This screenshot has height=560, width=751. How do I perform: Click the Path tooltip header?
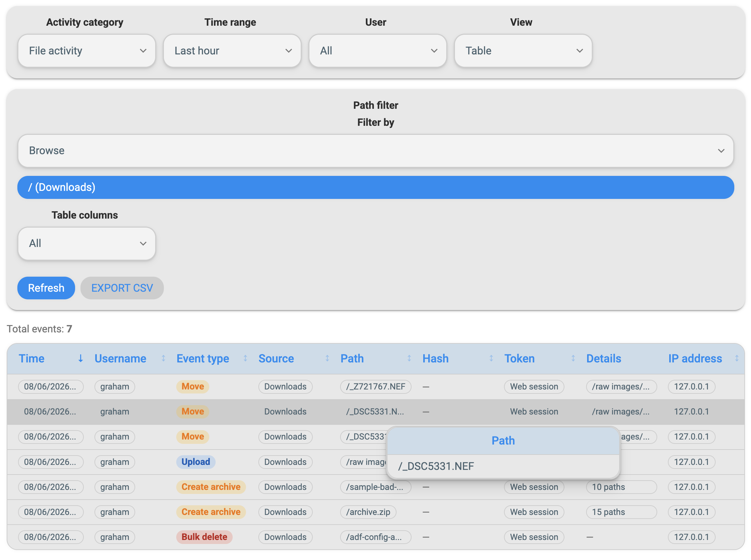pos(503,440)
